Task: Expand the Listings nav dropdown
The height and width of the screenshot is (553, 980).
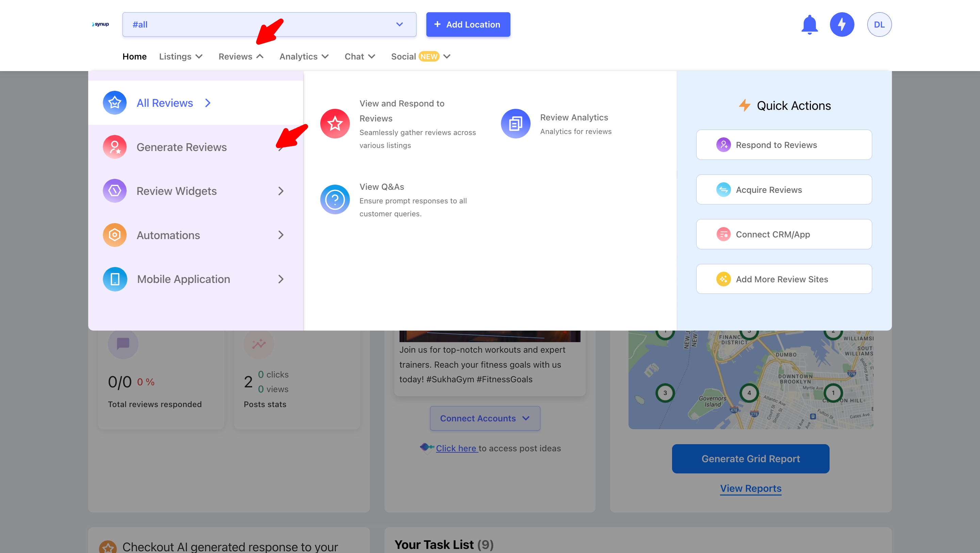Action: coord(181,57)
